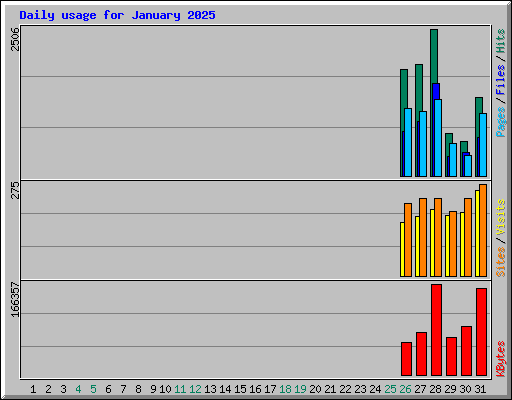Click the green "Hits" legend label
This screenshot has height=400, width=512.
[x=500, y=41]
